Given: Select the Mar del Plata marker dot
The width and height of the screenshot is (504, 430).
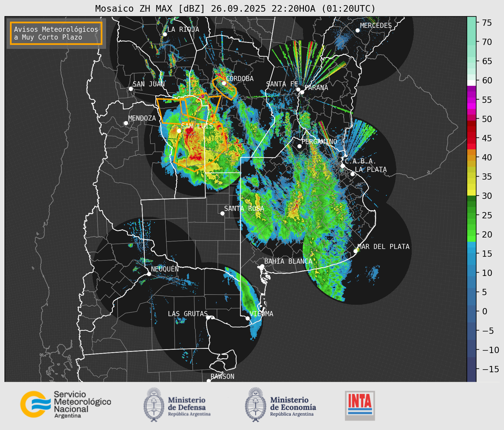Looking at the screenshot, I should tap(356, 251).
